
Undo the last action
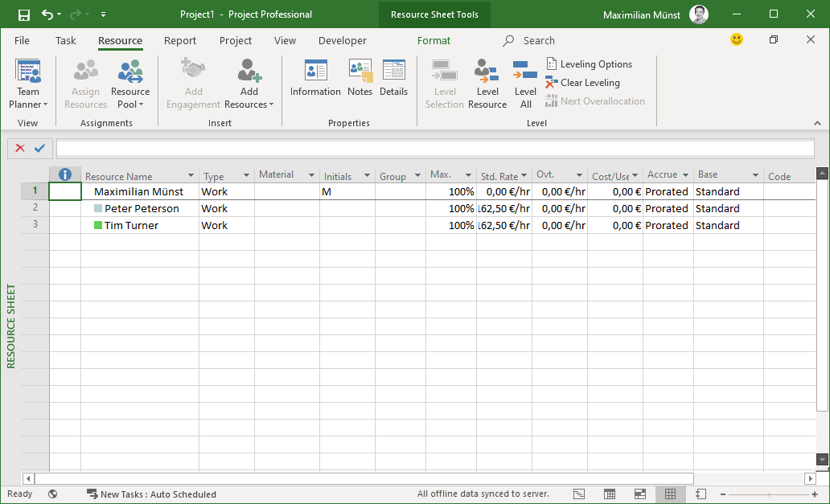pos(47,14)
